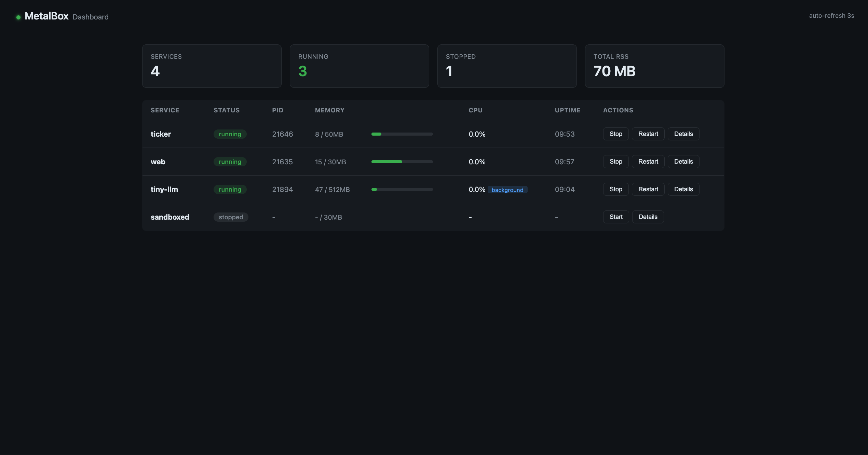Click the web memory usage bar
The width and height of the screenshot is (868, 455).
tap(402, 162)
